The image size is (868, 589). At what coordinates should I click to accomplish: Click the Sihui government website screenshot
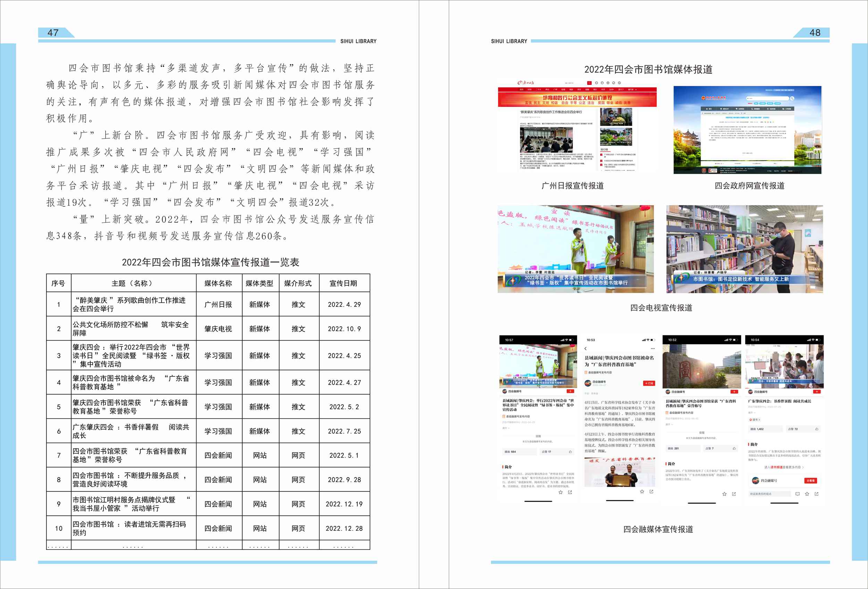click(x=748, y=130)
